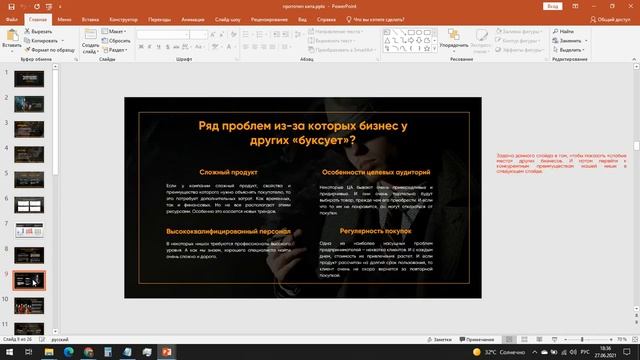Toggle italic (К) formatting
The width and height of the screenshot is (640, 360).
pyautogui.click(x=150, y=47)
